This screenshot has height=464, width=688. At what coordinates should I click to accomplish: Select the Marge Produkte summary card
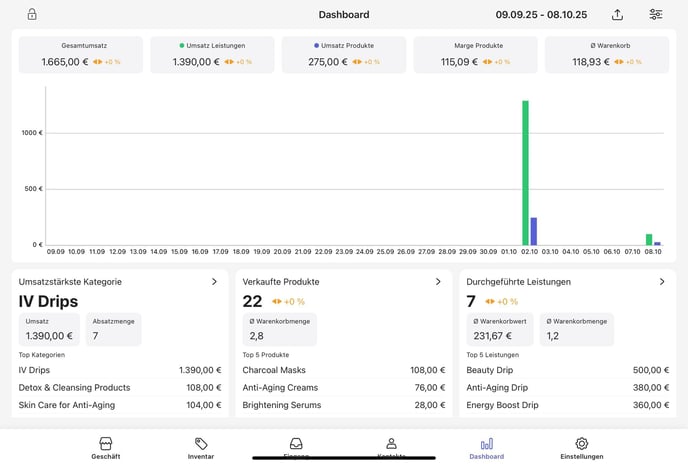pos(475,55)
